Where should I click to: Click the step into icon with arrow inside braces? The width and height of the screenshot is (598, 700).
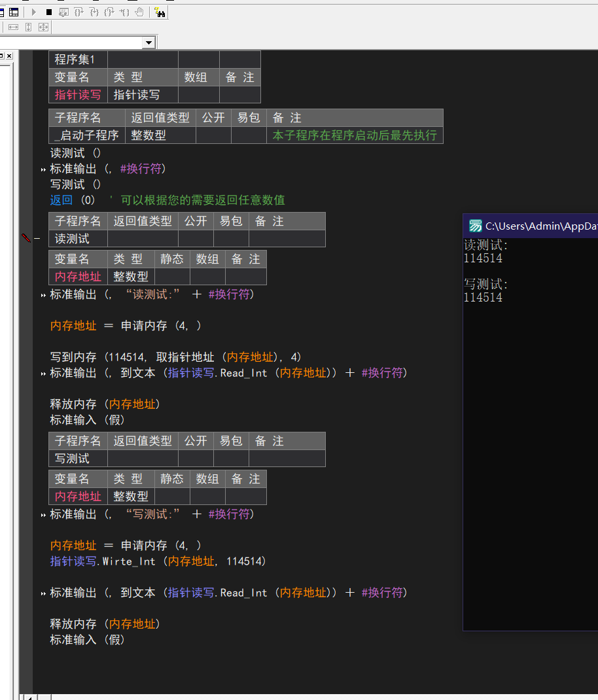[94, 12]
